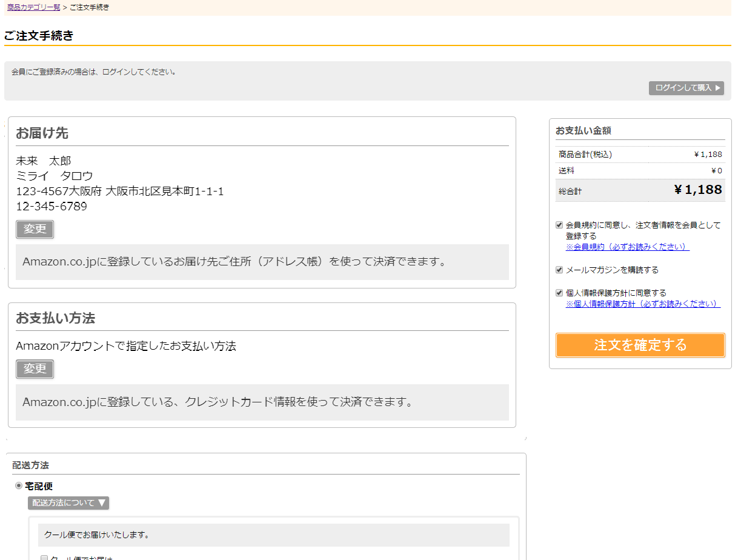Click the お支払い金額 panel heading

coord(583,130)
